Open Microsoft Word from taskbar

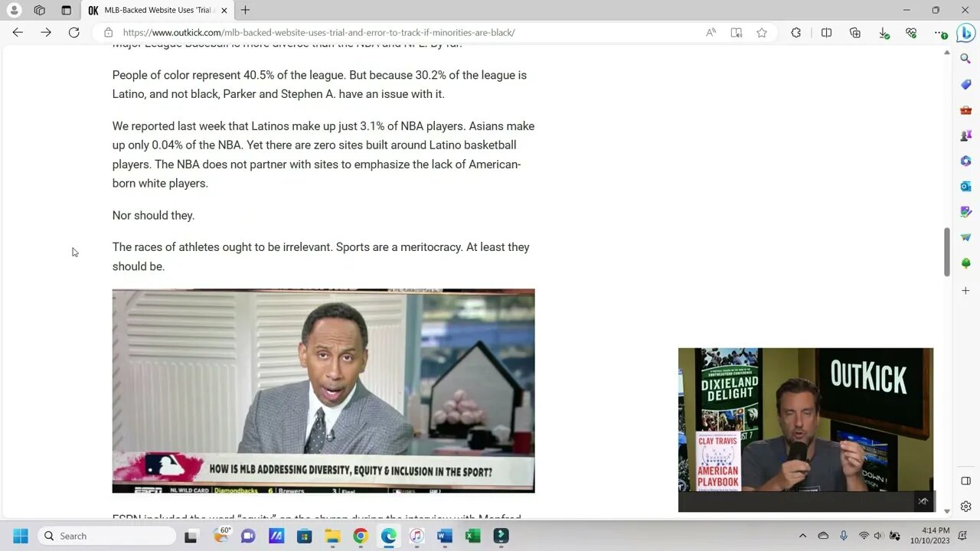point(445,536)
